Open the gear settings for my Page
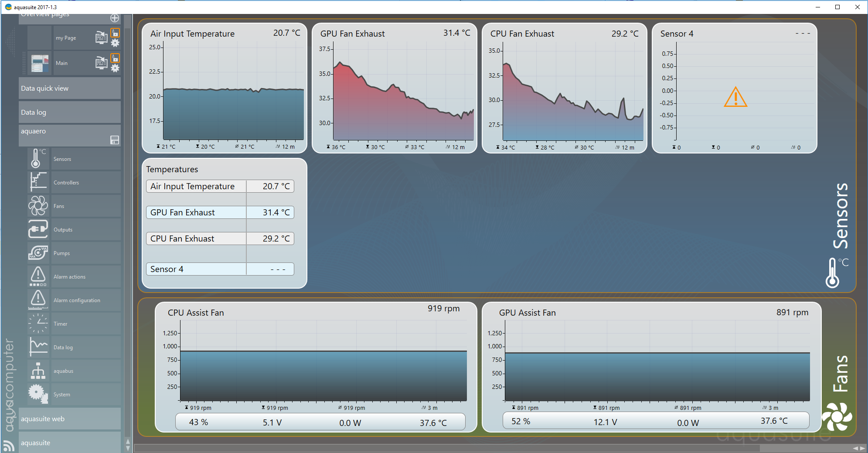 [x=115, y=43]
